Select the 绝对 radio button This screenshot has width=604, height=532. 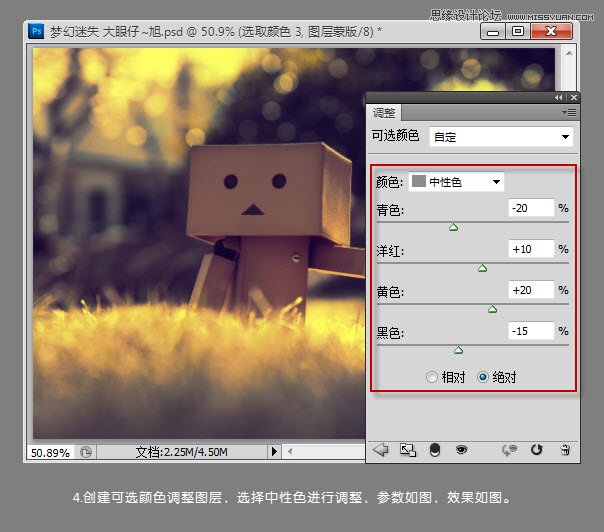(x=483, y=377)
